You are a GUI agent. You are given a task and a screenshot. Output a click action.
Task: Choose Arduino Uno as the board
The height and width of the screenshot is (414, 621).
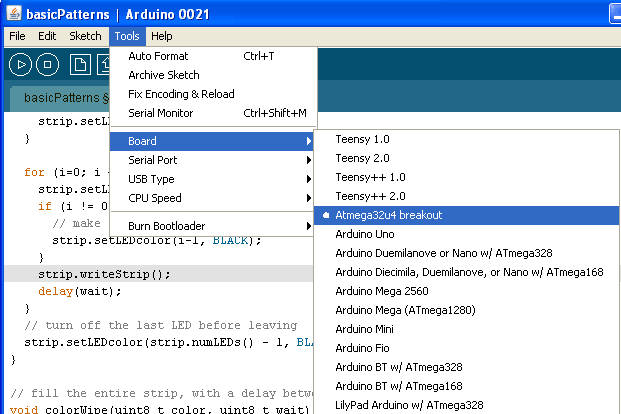click(364, 234)
